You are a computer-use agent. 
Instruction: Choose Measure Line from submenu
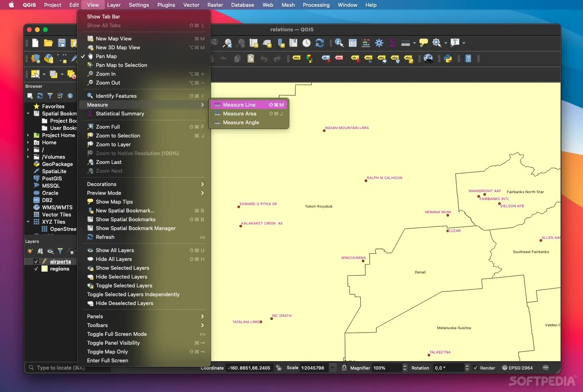[249, 105]
